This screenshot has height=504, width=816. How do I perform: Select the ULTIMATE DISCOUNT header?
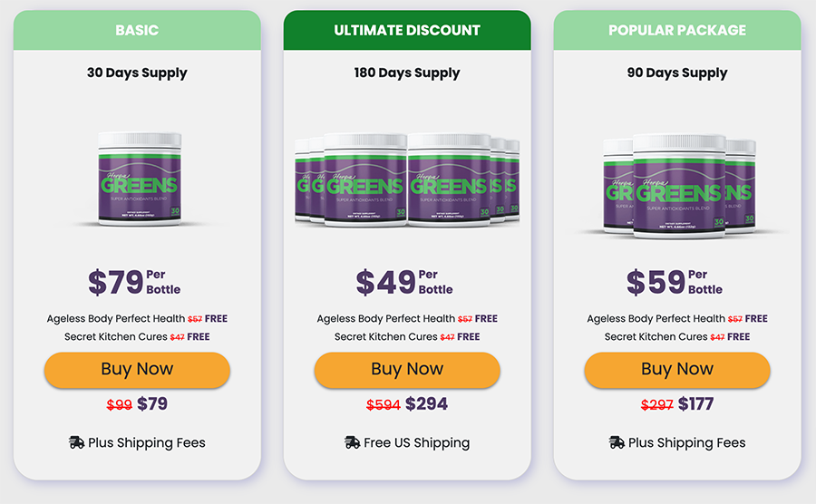point(407,30)
